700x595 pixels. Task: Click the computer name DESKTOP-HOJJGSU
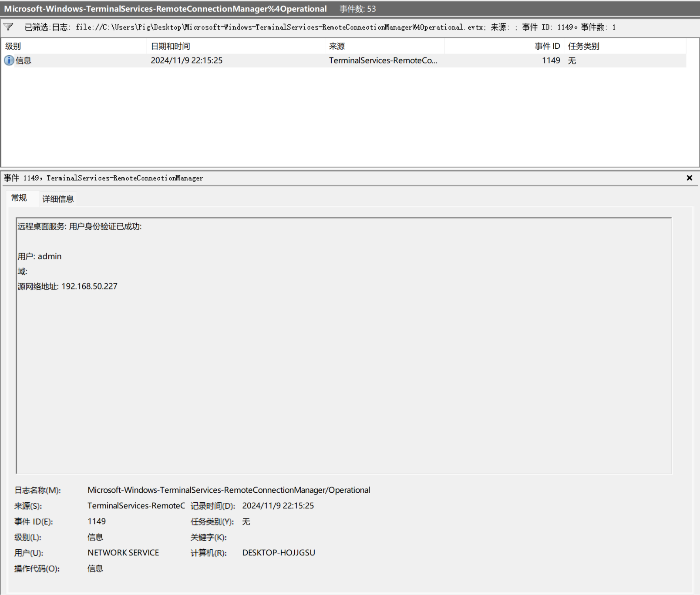pyautogui.click(x=279, y=553)
